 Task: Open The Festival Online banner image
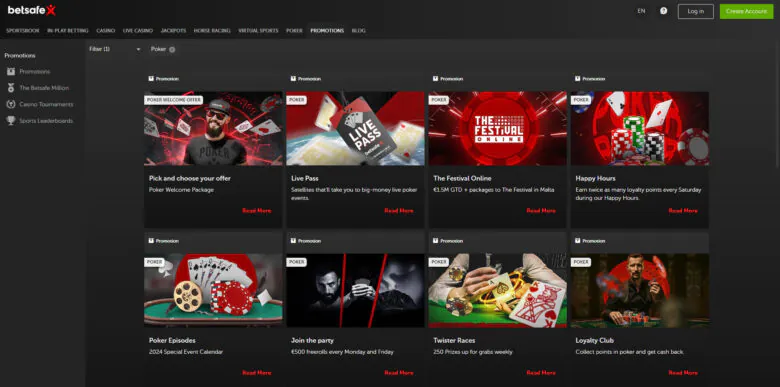pyautogui.click(x=497, y=128)
